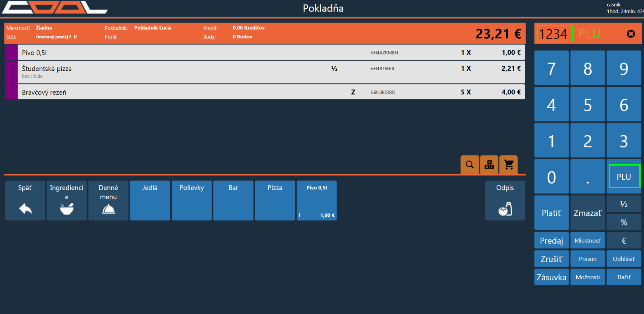The height and width of the screenshot is (314, 644).
Task: Toggle the ½ half-portion button
Action: (623, 204)
